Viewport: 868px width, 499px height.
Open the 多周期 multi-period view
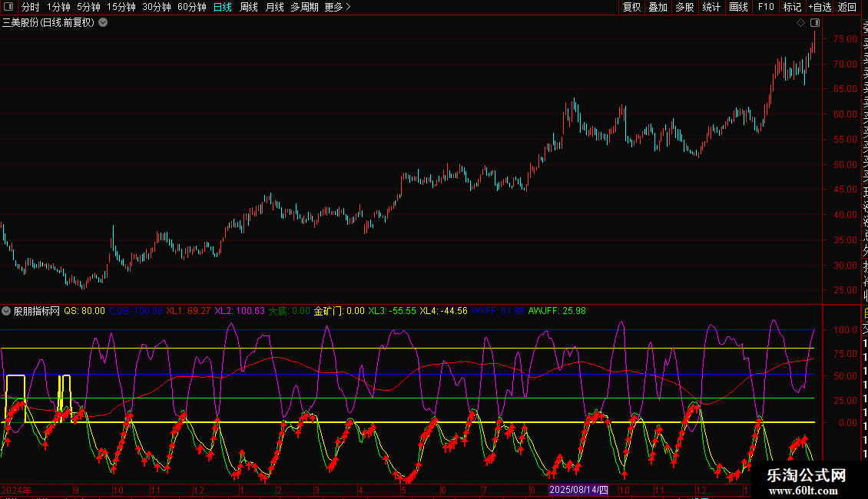[304, 7]
